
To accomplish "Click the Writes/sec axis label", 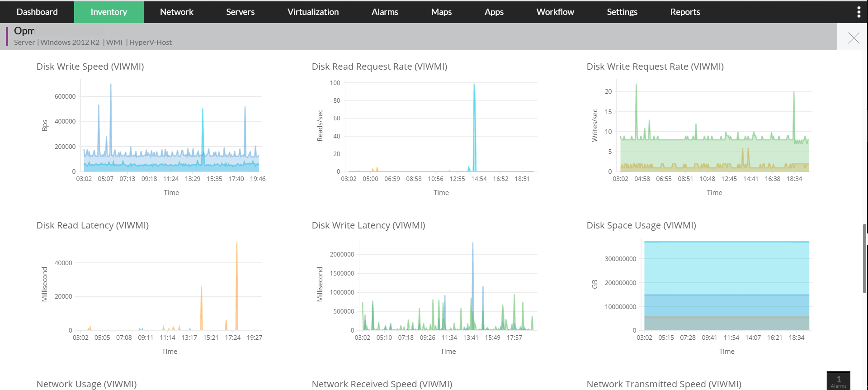I will tap(595, 125).
